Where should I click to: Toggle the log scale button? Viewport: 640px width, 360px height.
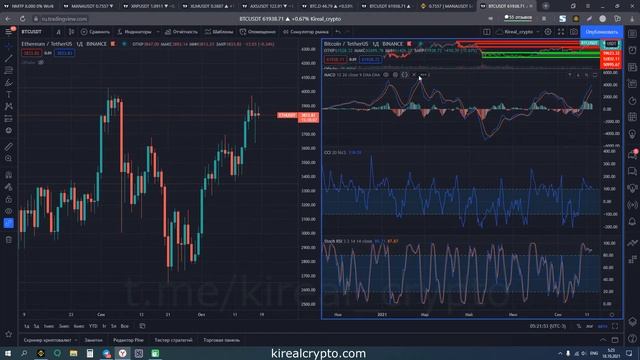click(589, 326)
